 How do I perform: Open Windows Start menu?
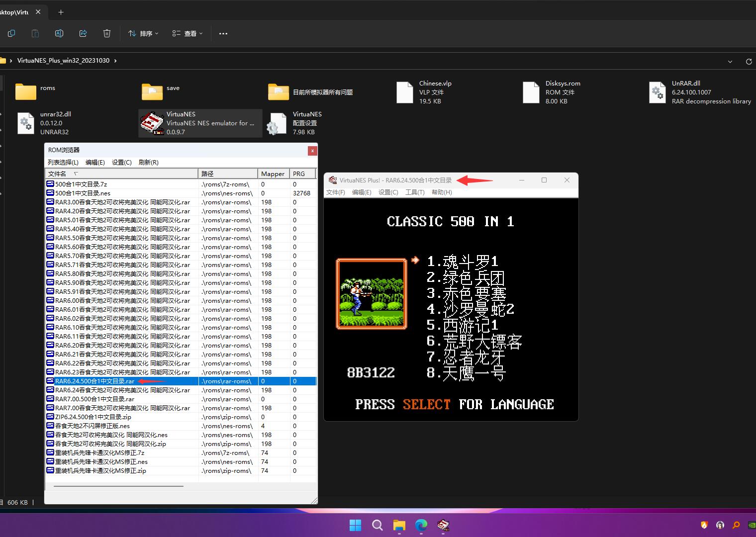356,525
